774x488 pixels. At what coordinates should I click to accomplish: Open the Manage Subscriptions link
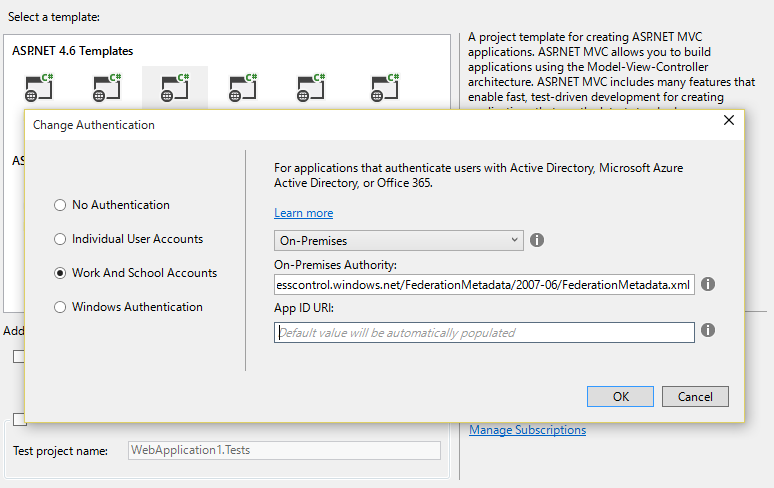527,430
